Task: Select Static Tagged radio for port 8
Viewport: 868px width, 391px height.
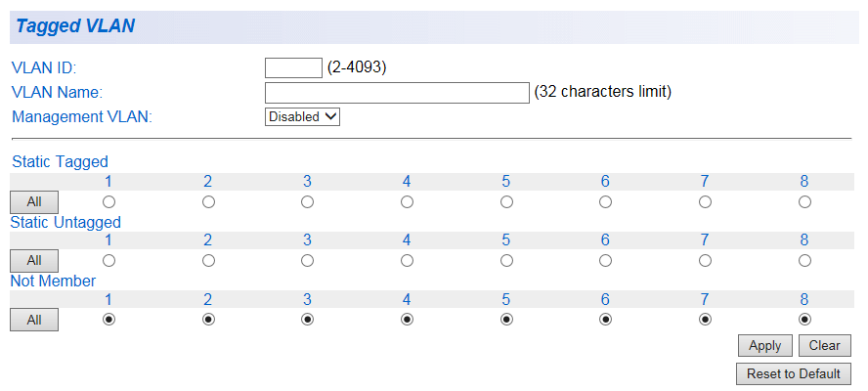Action: (x=804, y=201)
